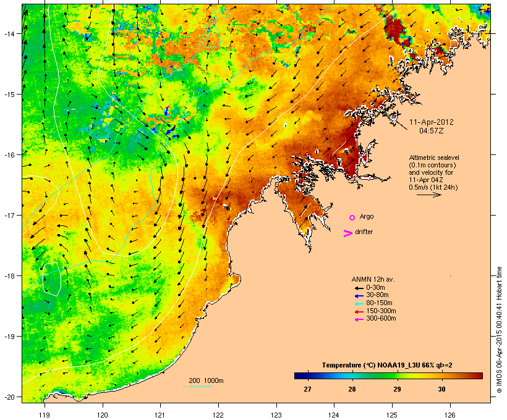
Task: Click longitude axis label 126
Action: click(450, 415)
